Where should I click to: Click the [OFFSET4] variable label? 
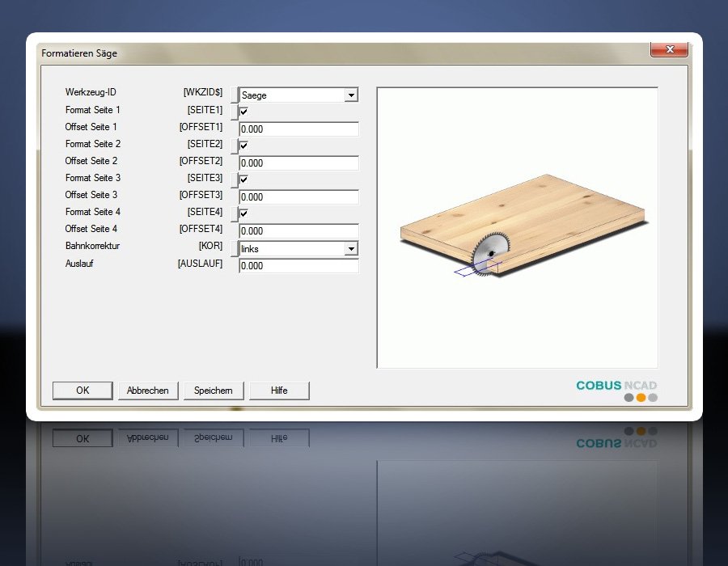[201, 228]
